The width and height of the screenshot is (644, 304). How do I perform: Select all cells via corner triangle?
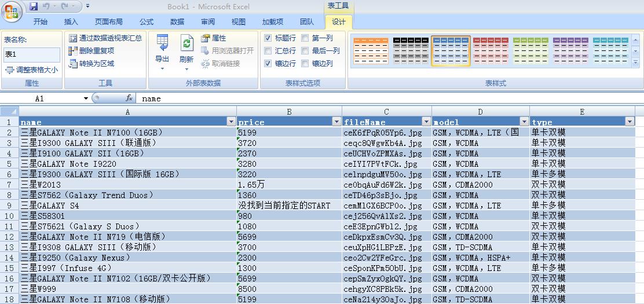(9, 111)
